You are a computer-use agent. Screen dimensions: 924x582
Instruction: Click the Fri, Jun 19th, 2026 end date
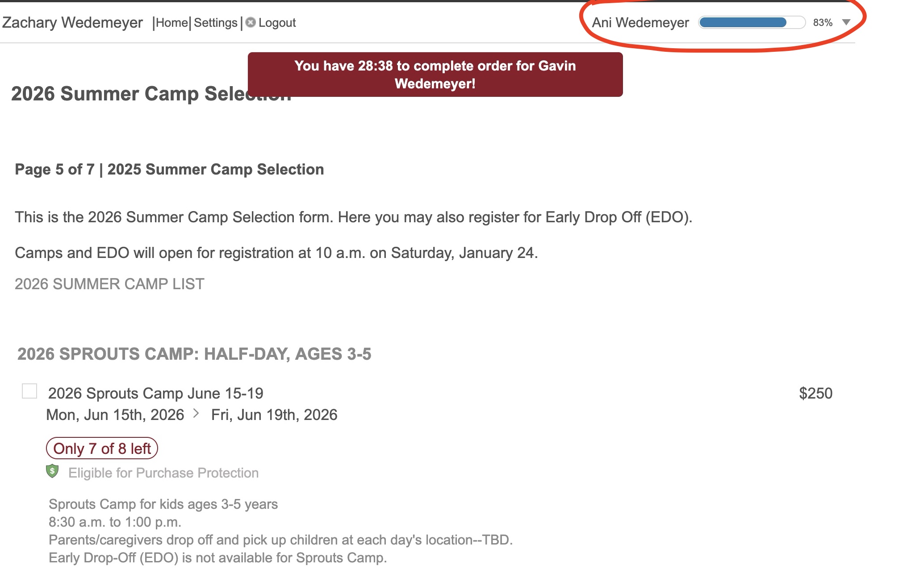(274, 415)
